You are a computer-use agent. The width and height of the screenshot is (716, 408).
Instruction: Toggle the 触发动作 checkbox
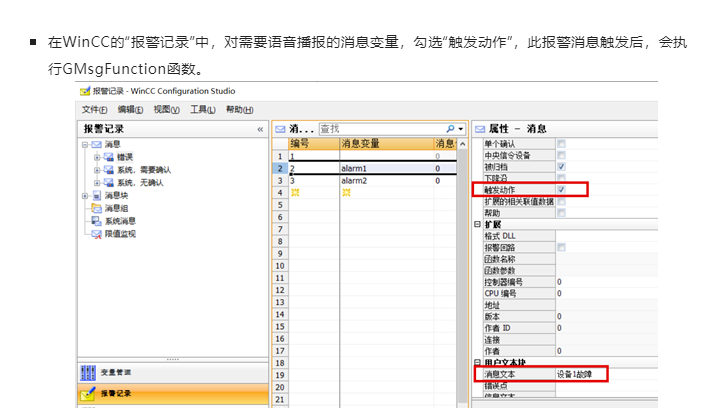point(561,189)
